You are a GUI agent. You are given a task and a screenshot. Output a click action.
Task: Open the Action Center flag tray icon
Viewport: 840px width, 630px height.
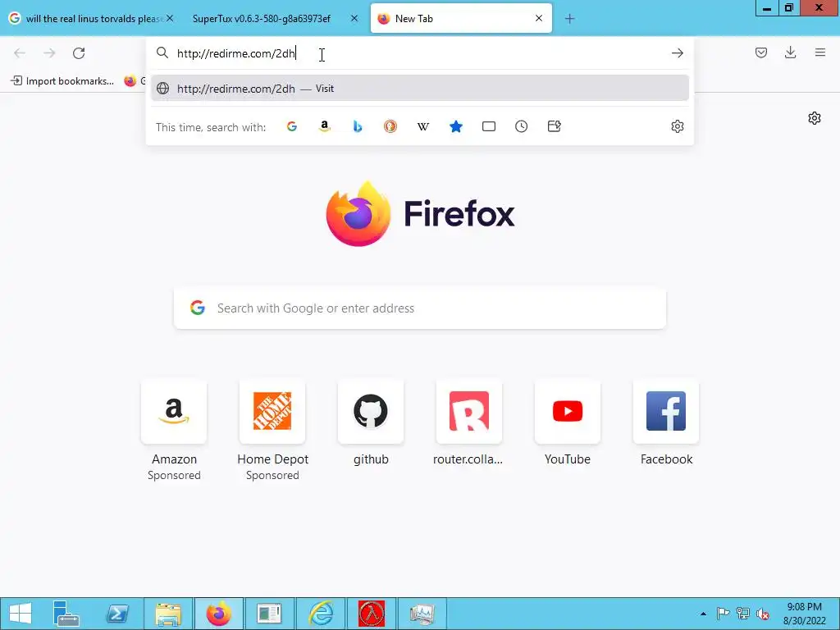point(723,614)
